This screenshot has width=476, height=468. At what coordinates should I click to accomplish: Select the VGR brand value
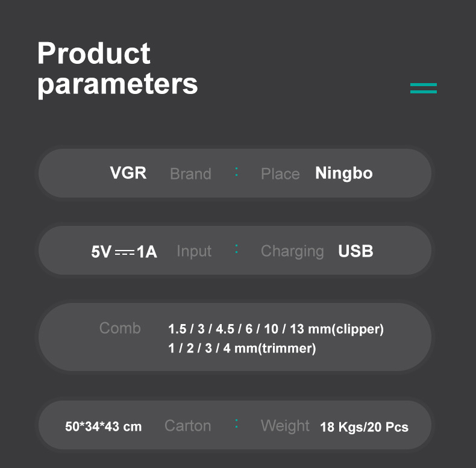(128, 173)
